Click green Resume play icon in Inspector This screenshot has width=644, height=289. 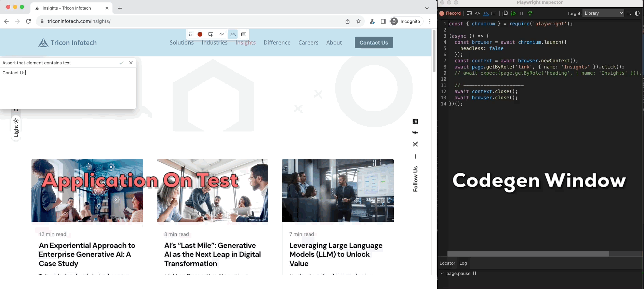[x=513, y=13]
